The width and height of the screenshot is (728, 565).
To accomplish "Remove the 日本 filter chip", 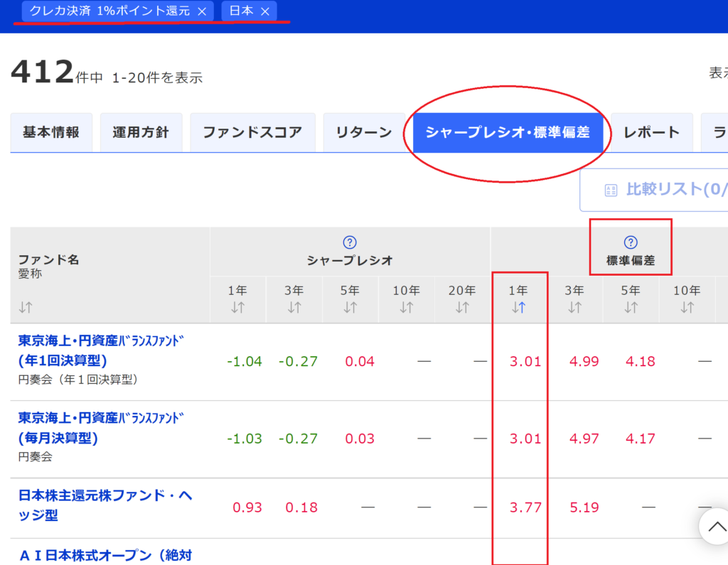I will click(x=265, y=11).
